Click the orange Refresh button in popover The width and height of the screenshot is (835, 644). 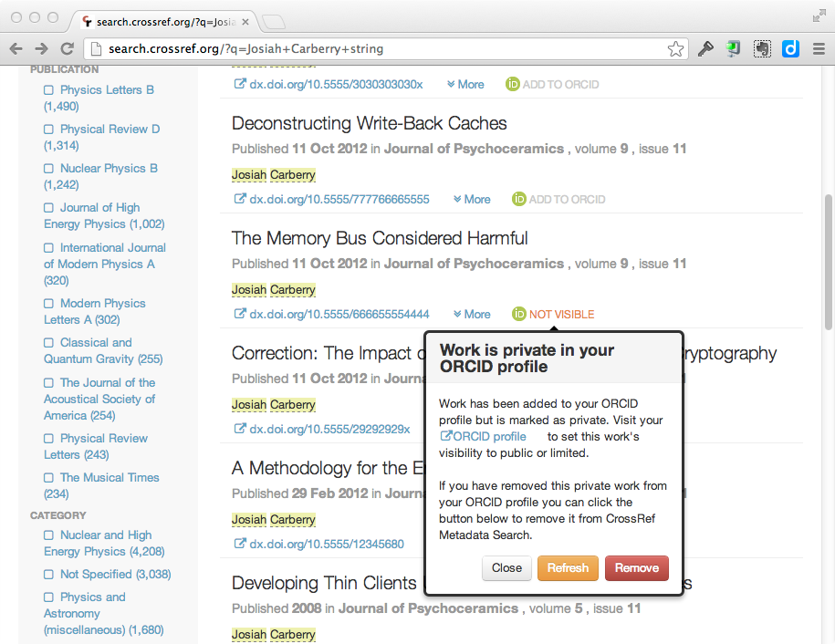coord(568,567)
